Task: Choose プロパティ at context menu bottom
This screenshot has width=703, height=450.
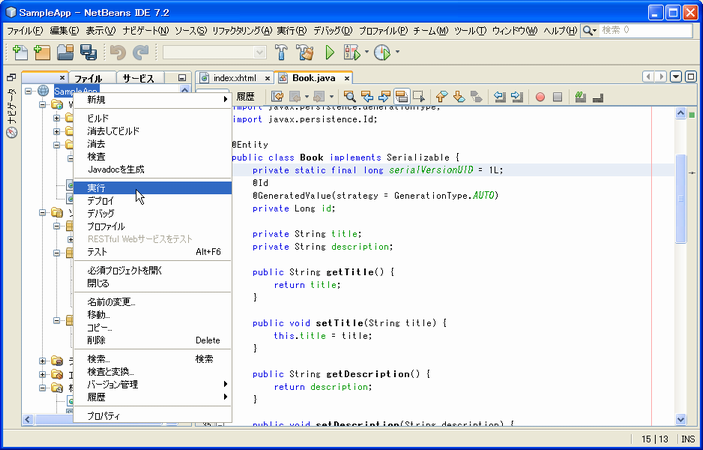Action: (152, 416)
